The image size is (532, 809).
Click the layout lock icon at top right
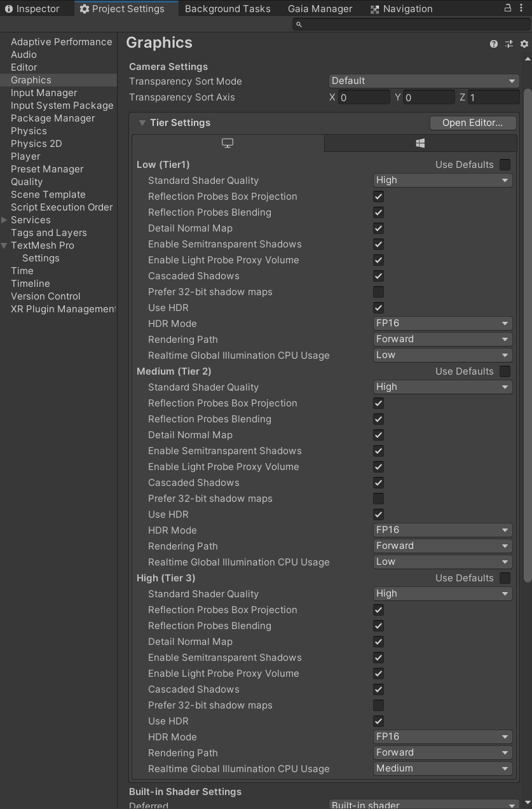coord(507,8)
